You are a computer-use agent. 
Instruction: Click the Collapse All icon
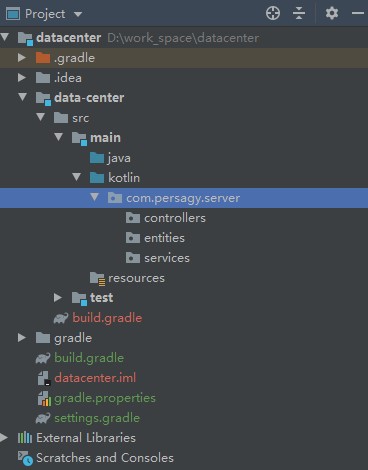299,14
